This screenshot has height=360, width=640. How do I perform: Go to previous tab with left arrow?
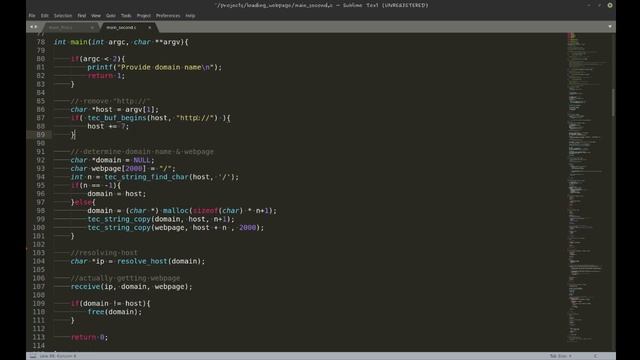pos(31,27)
